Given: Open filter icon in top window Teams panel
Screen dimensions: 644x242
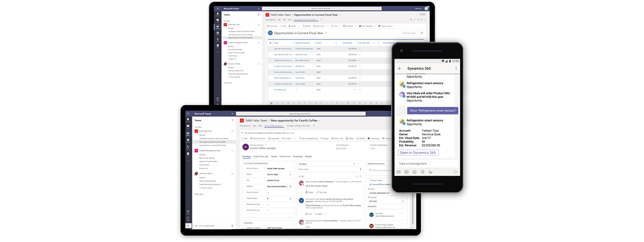Looking at the screenshot, I should pos(259,15).
